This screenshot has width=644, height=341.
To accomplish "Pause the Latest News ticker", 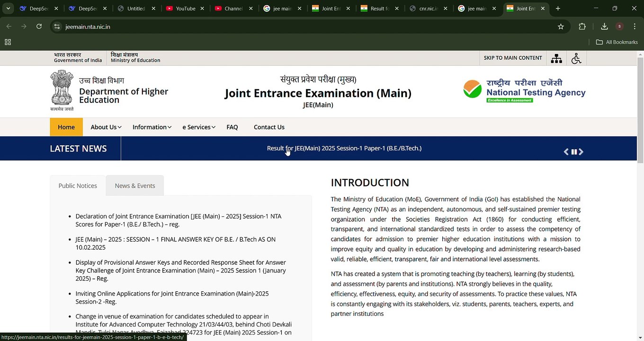I will 574,152.
